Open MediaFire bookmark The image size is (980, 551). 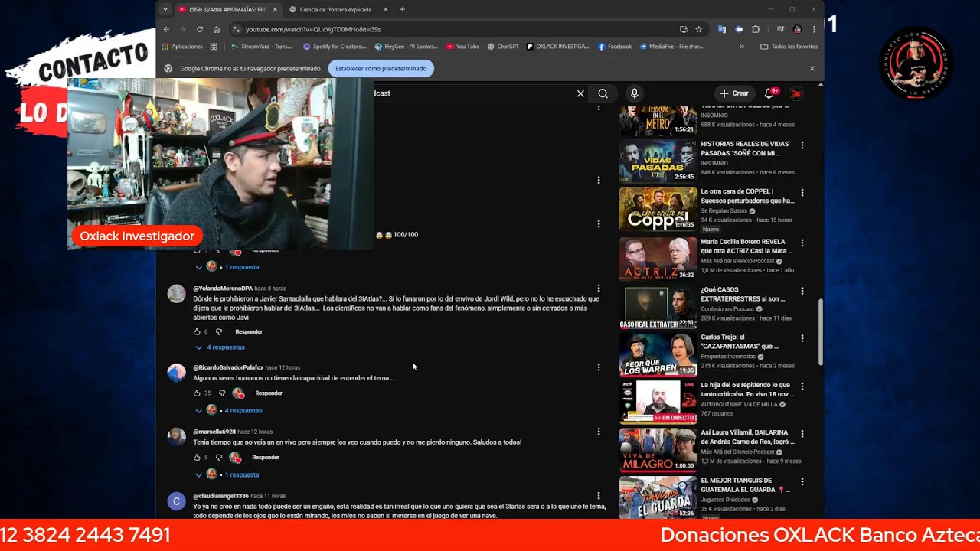pos(671,47)
